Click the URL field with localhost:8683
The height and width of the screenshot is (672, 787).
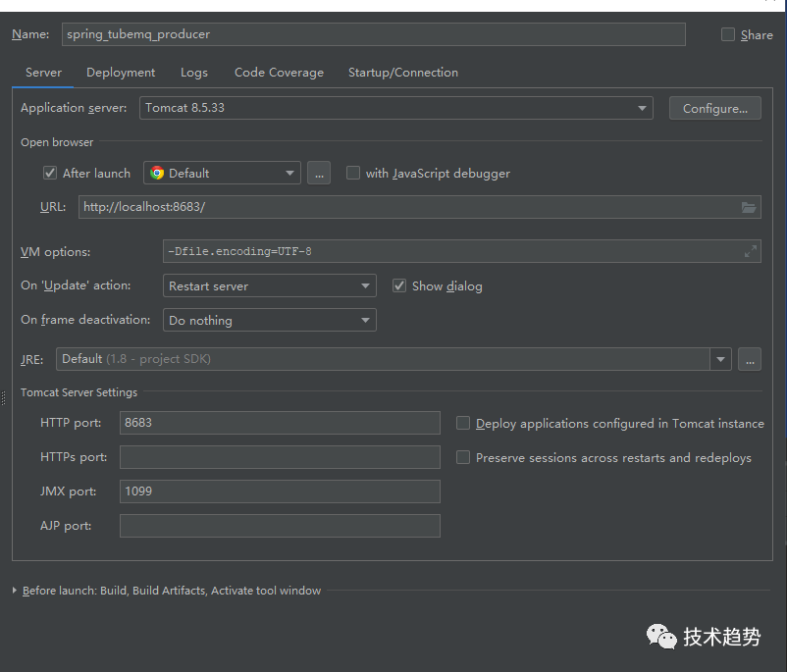(x=420, y=207)
